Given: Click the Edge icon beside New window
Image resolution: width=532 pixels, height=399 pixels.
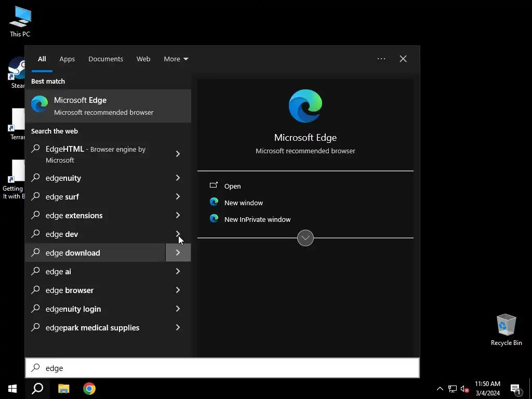Looking at the screenshot, I should tap(214, 202).
